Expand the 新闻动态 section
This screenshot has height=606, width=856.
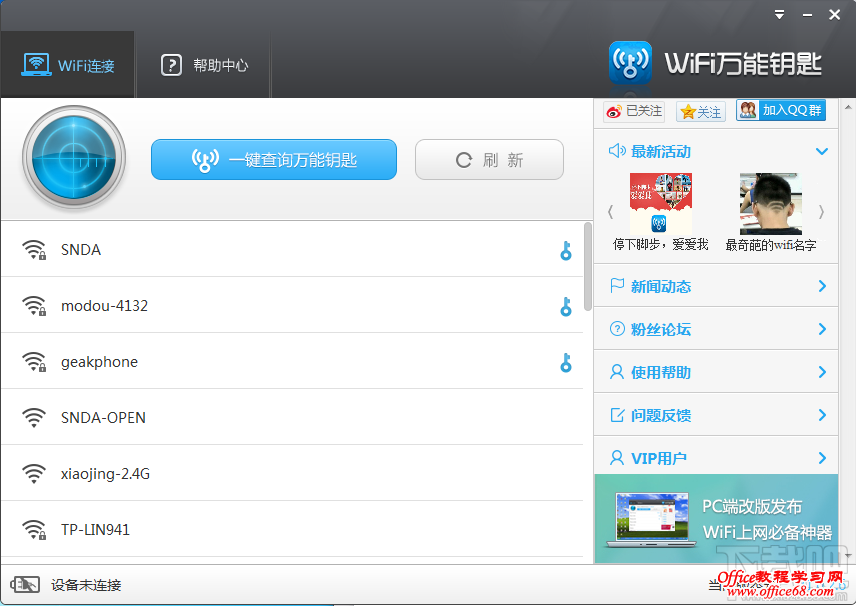pos(716,286)
